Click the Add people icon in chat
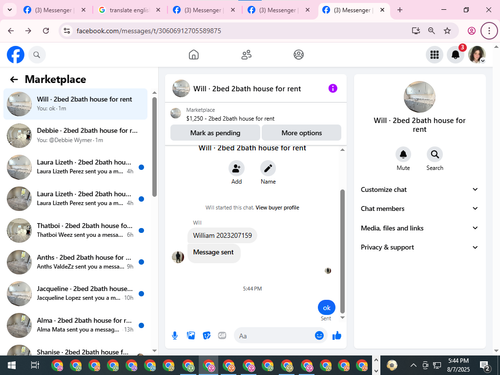 tap(236, 168)
